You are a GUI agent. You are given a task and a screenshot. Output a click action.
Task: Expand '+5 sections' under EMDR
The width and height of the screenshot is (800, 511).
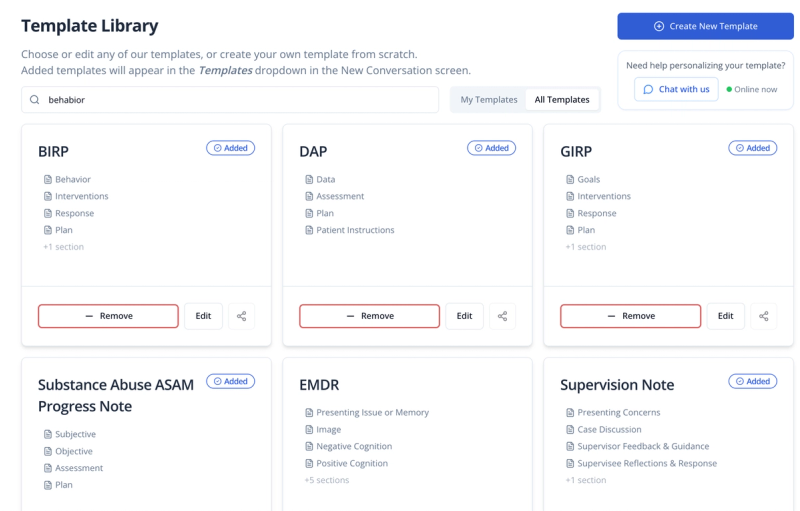tap(327, 480)
